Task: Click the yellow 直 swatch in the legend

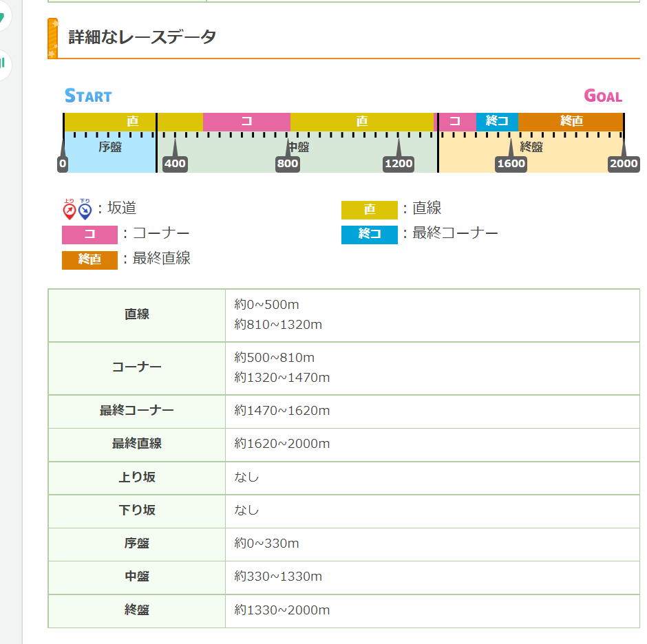Action: pyautogui.click(x=370, y=210)
